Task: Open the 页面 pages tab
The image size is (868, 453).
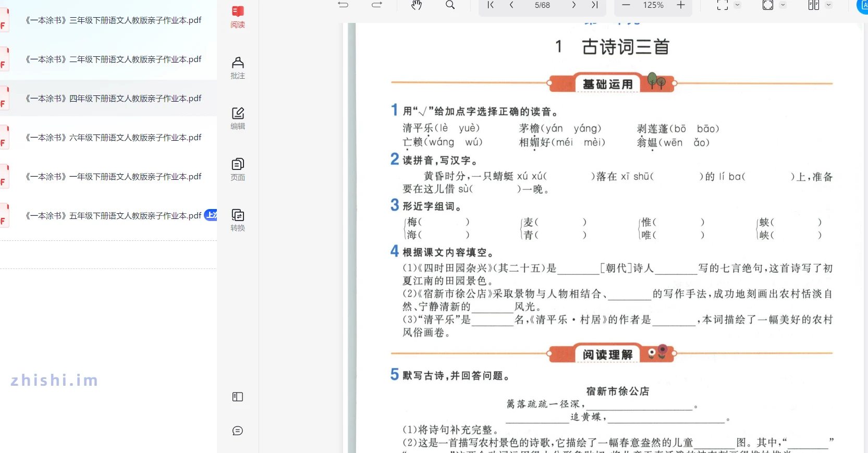Action: [x=238, y=169]
